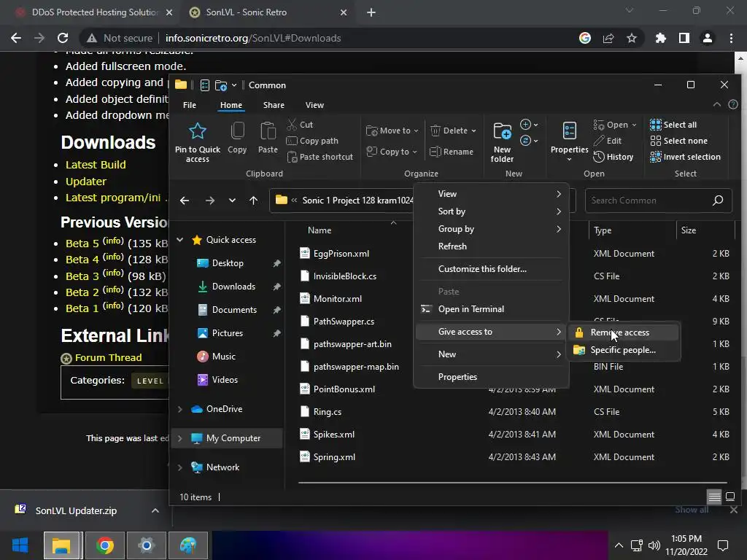Open the Forum Thread link

pyautogui.click(x=108, y=357)
